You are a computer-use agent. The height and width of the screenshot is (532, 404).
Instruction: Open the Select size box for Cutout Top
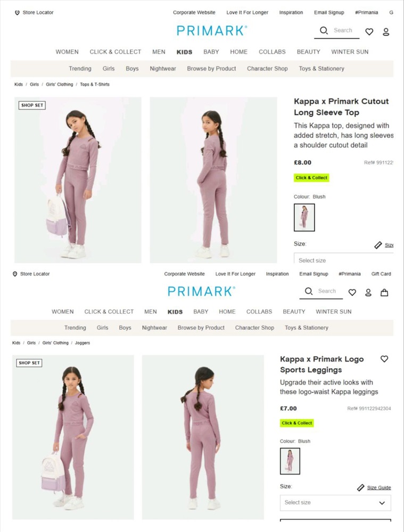click(x=343, y=259)
